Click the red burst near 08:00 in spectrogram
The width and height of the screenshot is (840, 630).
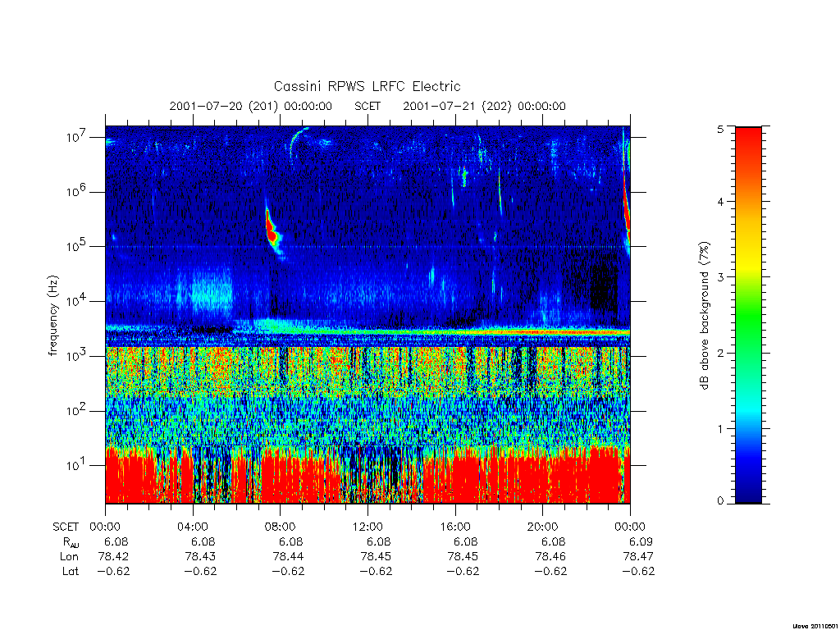272,231
